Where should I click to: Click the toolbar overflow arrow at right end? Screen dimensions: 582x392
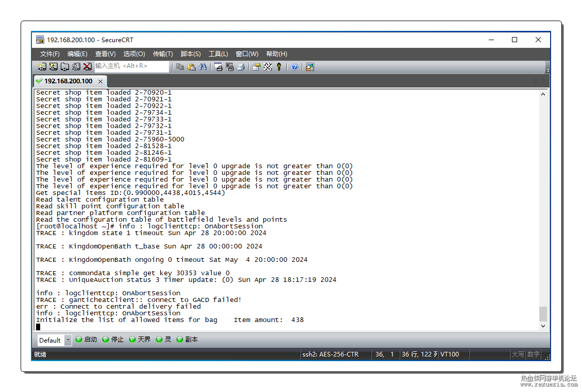[547, 70]
